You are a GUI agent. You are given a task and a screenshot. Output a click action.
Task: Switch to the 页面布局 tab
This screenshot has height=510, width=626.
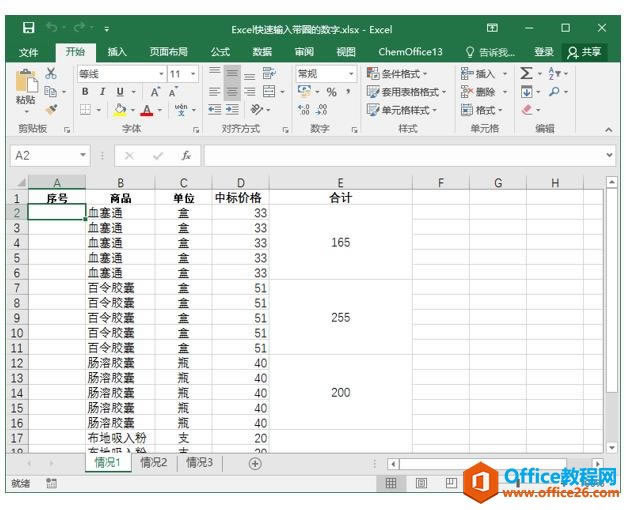(x=168, y=52)
